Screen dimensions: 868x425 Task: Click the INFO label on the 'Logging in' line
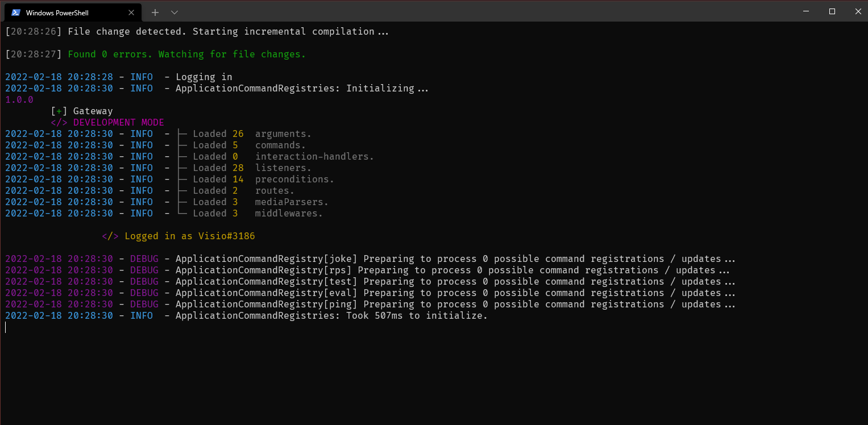[141, 77]
